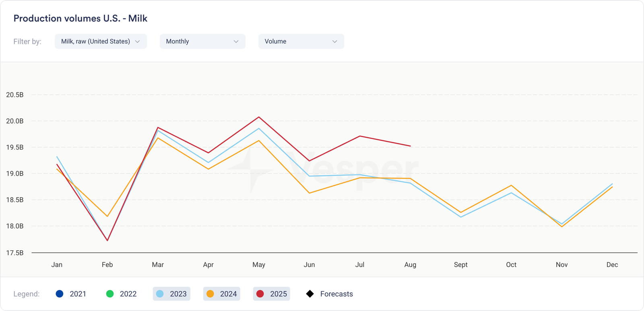
Task: Click the light blue 2023 line's January start
Action: pyautogui.click(x=57, y=157)
